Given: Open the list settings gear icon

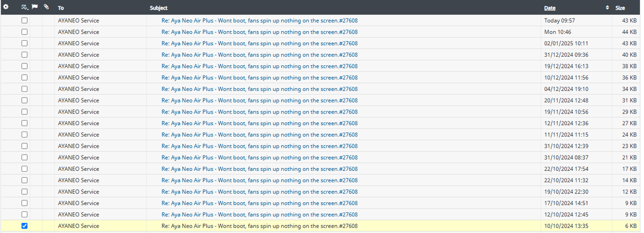Looking at the screenshot, I should click(x=6, y=7).
